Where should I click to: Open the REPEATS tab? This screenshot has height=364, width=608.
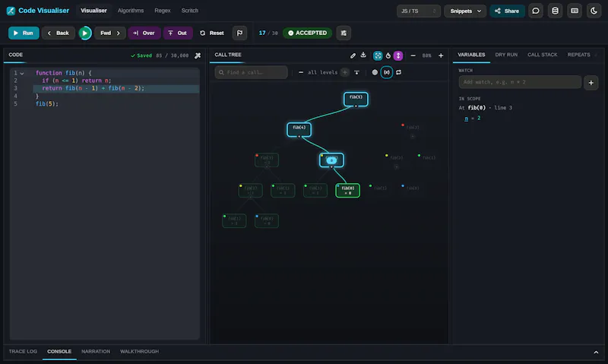(x=578, y=55)
